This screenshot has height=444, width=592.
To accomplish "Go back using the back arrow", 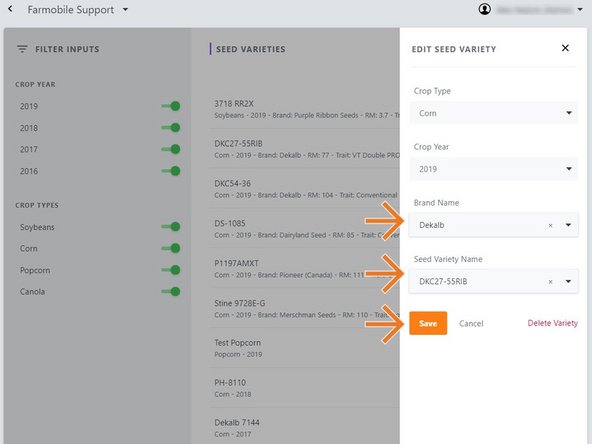I will point(10,9).
